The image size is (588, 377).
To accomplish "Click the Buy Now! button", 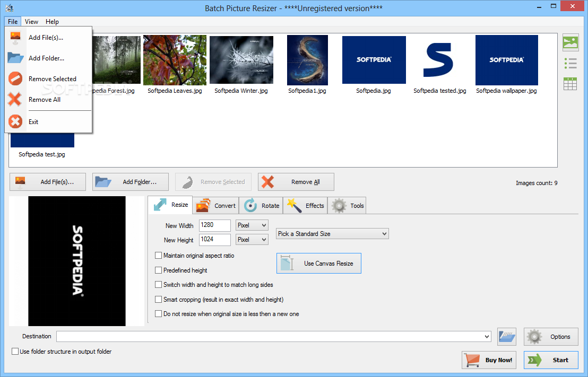I will (489, 360).
